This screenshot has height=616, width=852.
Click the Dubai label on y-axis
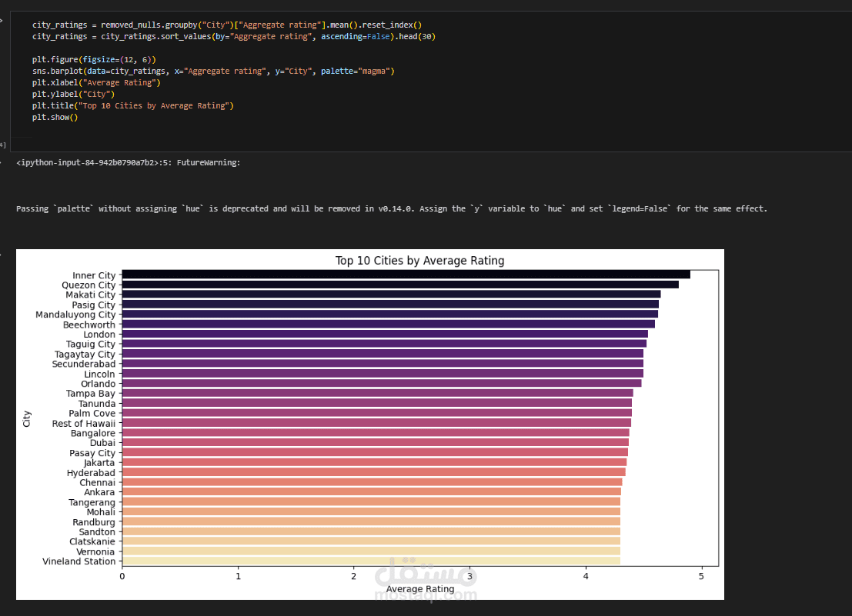(102, 443)
